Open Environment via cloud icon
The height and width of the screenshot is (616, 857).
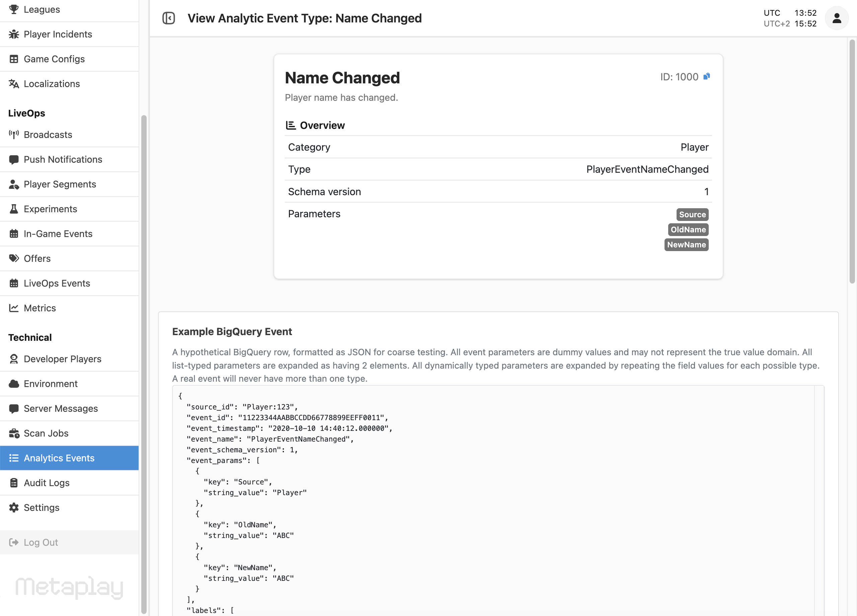click(x=14, y=384)
